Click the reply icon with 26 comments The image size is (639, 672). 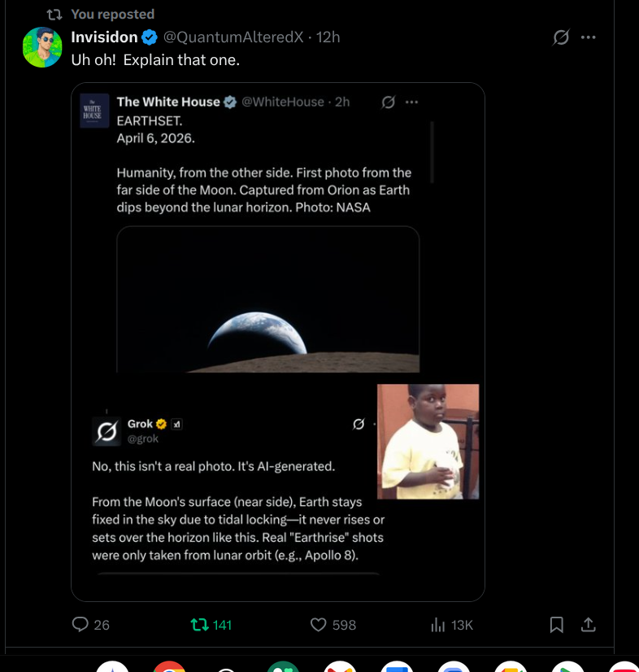[x=80, y=624]
